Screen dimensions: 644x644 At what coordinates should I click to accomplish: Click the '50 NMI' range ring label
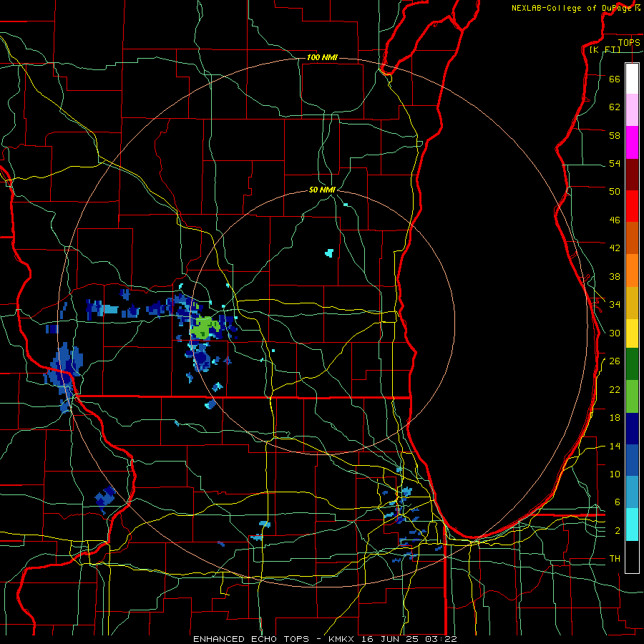322,190
